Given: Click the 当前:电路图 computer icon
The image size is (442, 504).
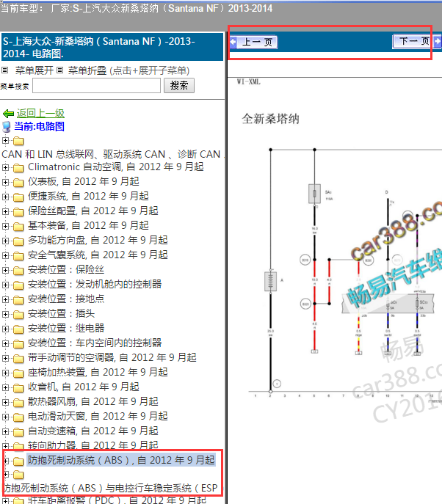Looking at the screenshot, I should click(7, 127).
